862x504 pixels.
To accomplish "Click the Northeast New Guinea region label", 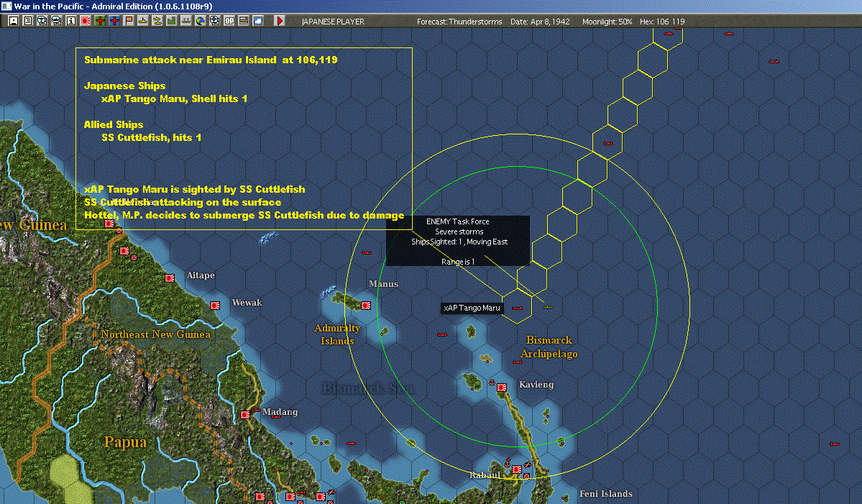I will pyautogui.click(x=155, y=334).
